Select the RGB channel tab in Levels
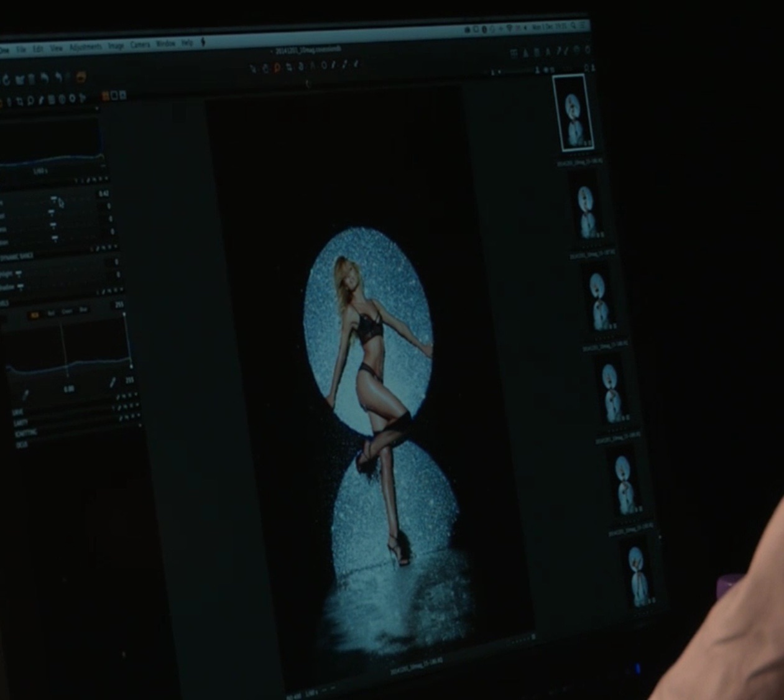This screenshot has width=784, height=700. pyautogui.click(x=35, y=315)
